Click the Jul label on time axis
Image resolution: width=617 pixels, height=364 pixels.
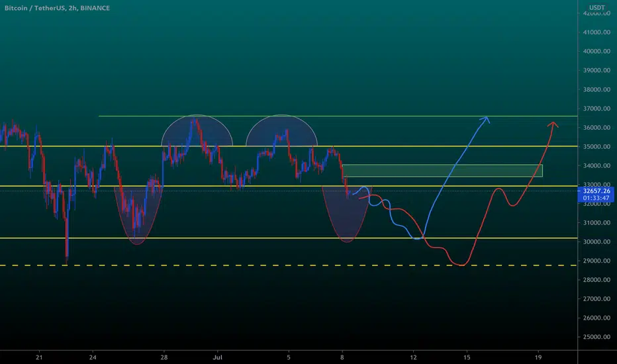pyautogui.click(x=218, y=357)
